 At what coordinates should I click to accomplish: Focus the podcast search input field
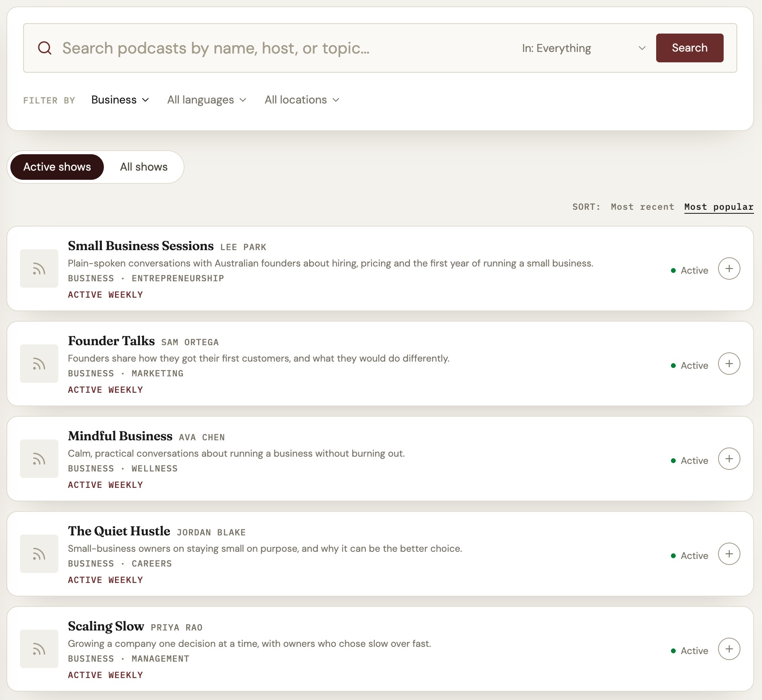pos(284,48)
